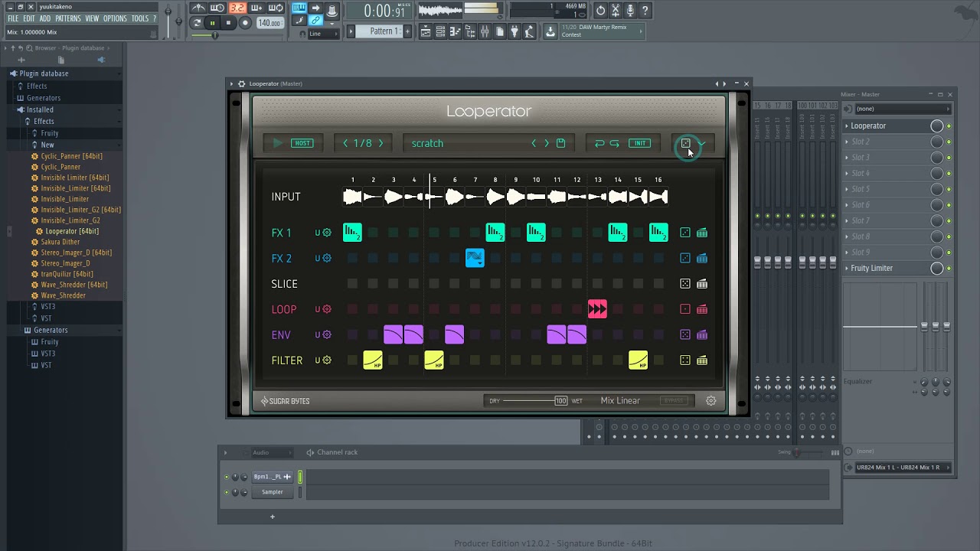Open the Pattern 1 selector dropdown

(384, 31)
